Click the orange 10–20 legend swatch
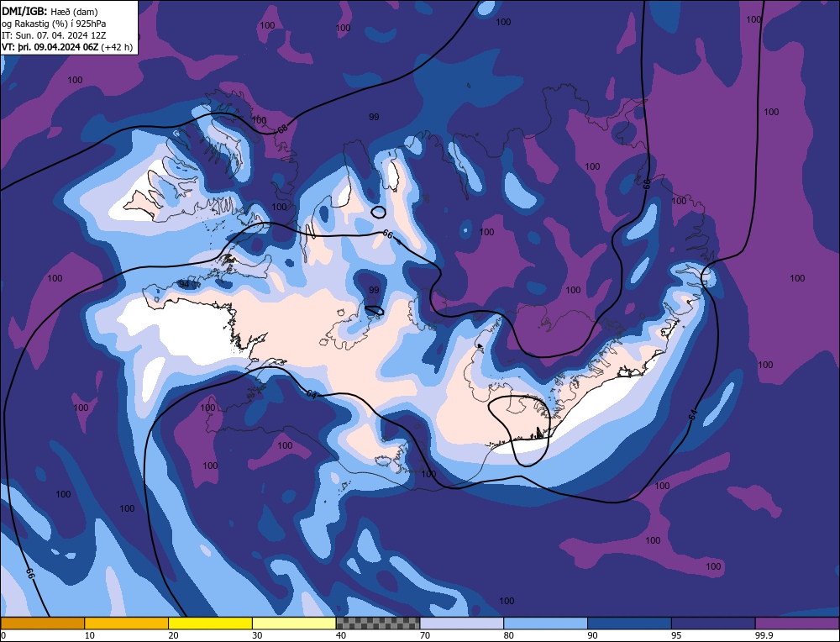The width and height of the screenshot is (840, 642). pyautogui.click(x=127, y=623)
